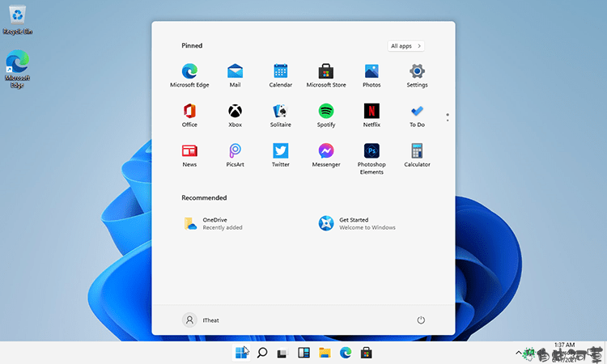Open Microsoft Store from the taskbar
The width and height of the screenshot is (607, 364).
tap(366, 353)
